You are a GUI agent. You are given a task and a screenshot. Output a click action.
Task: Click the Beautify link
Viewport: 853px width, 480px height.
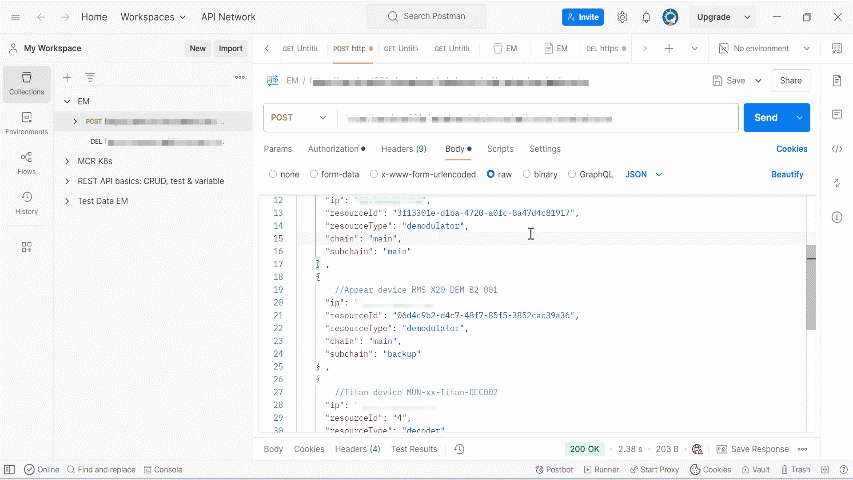787,175
